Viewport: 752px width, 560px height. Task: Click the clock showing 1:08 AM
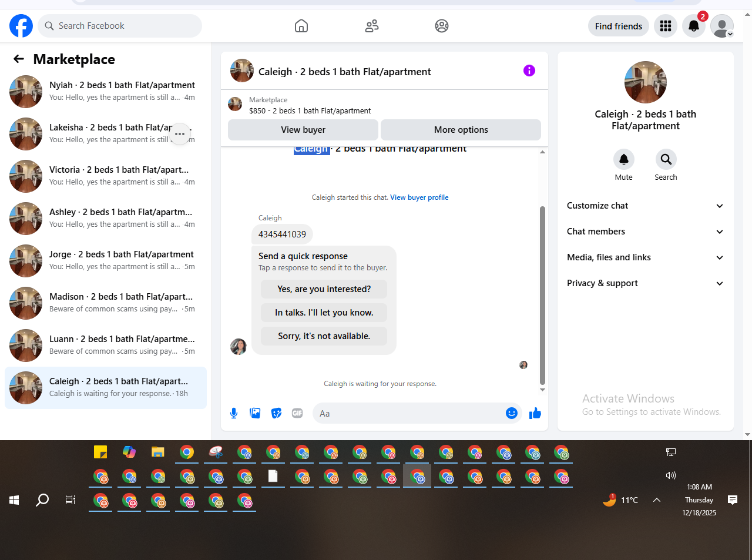point(699,487)
